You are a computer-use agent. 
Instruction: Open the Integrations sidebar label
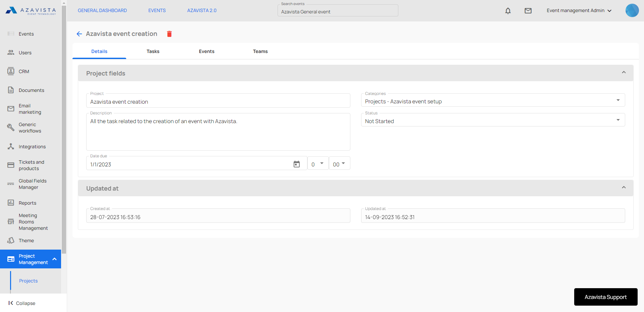click(32, 147)
